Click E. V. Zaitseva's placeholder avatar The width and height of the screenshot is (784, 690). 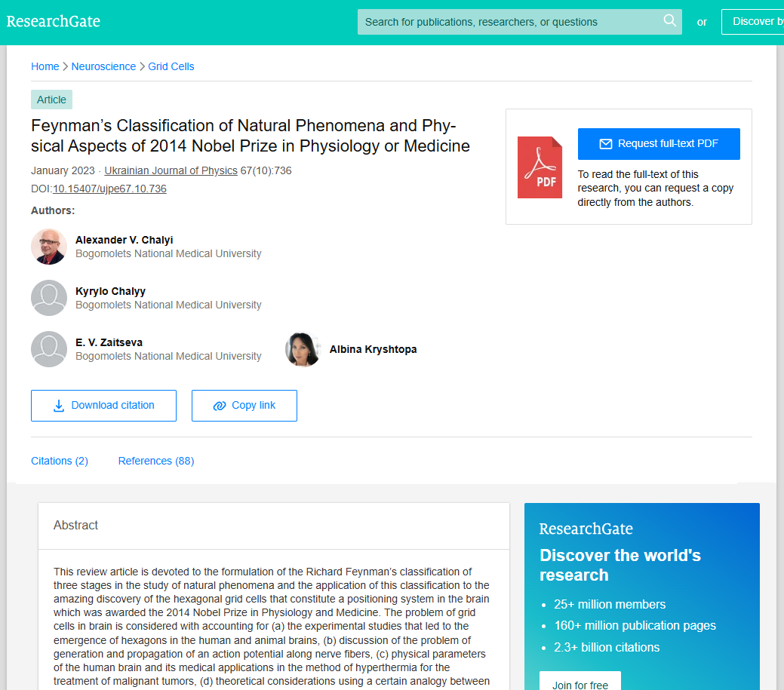[x=49, y=349]
